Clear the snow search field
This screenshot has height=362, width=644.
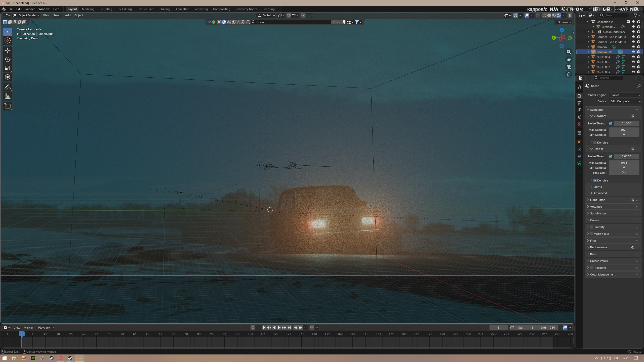pos(334,22)
